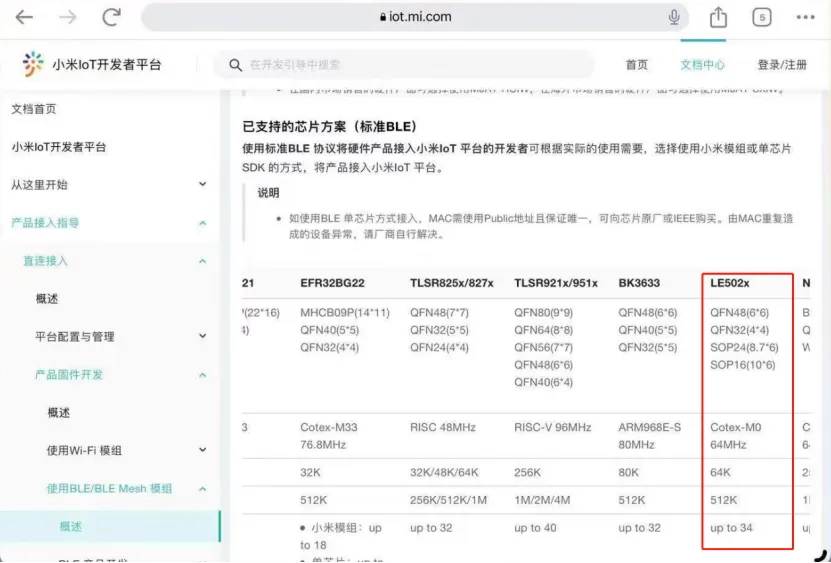Click the LE502x column header
The image size is (831, 563).
click(730, 283)
